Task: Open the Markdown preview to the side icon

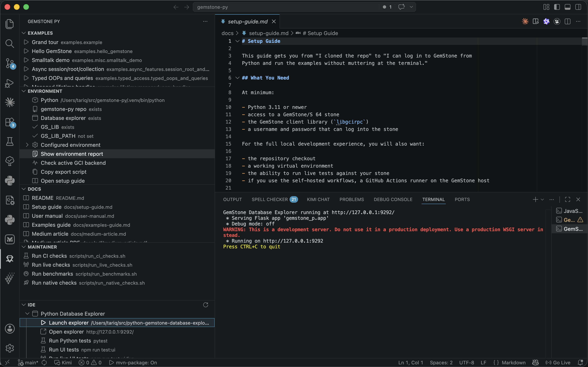Action: (536, 21)
